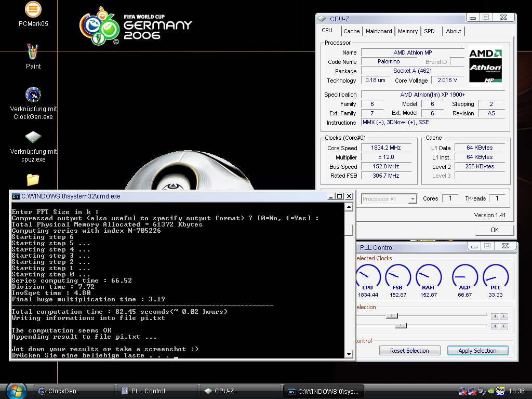This screenshot has height=399, width=532.
Task: Activate the cmd.exe taskbar button
Action: point(324,391)
